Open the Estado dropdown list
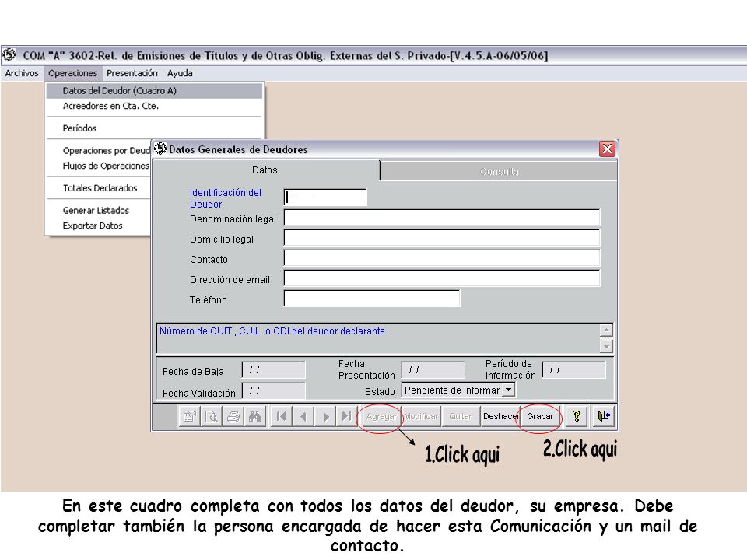The image size is (747, 560). (x=509, y=390)
